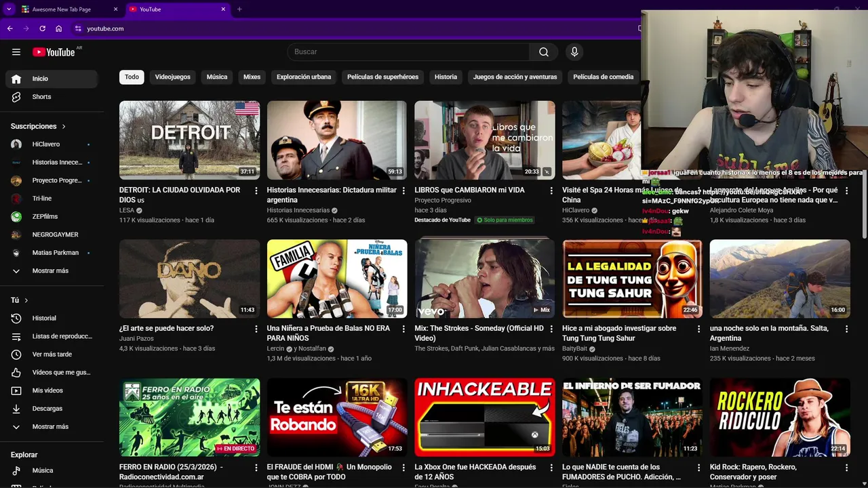
Task: Open more options for DETROIT video
Action: [256, 191]
